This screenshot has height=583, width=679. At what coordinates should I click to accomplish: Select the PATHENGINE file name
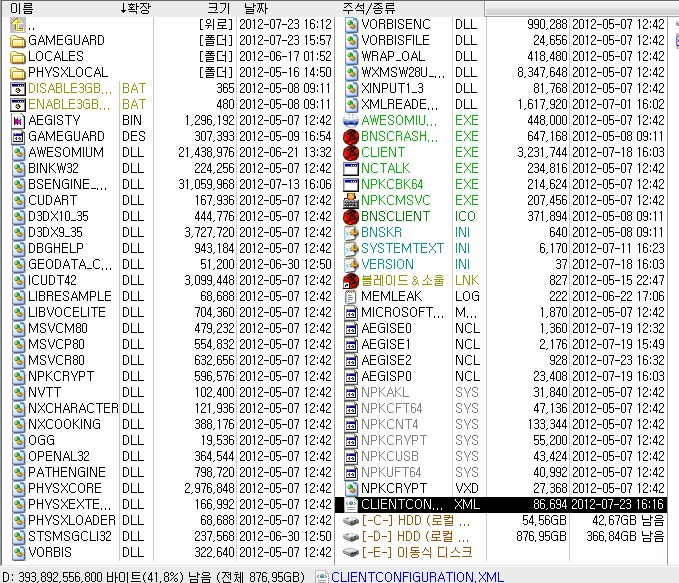pos(67,473)
